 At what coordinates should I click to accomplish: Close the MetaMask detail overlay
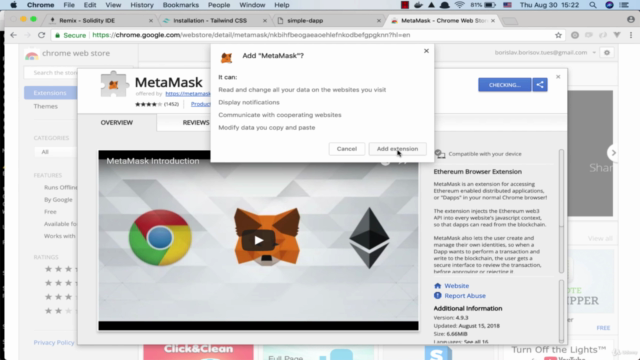tap(558, 77)
